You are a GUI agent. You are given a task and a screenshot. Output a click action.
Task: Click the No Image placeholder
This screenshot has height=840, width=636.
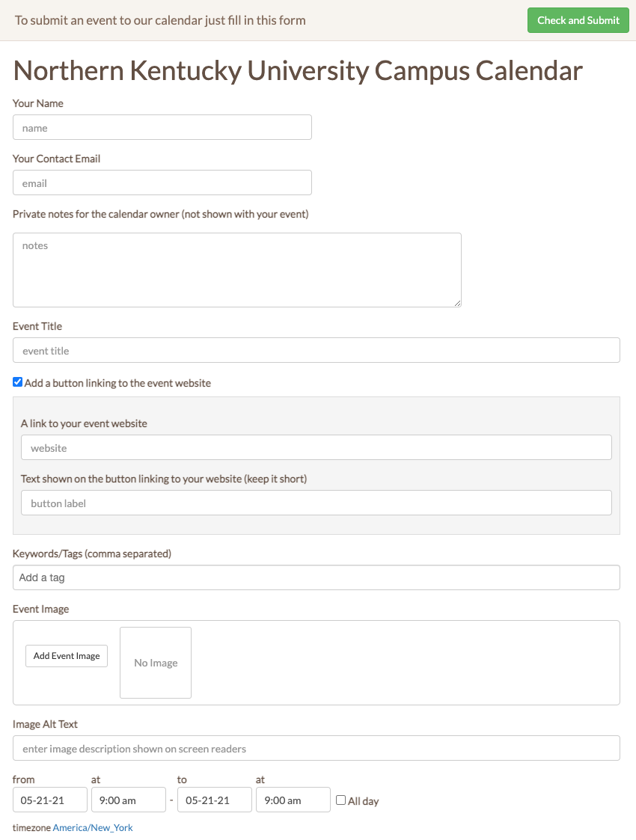point(155,663)
